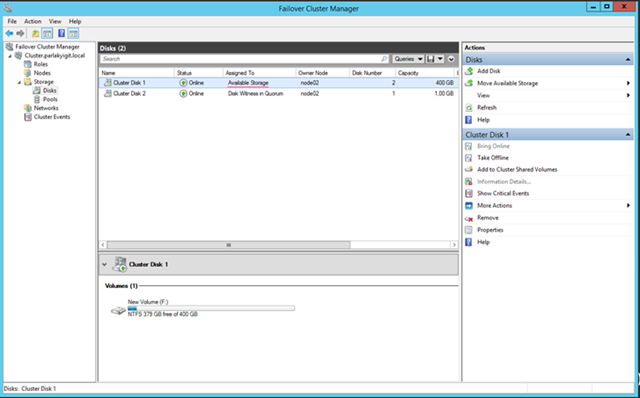The width and height of the screenshot is (640, 398).
Task: Click the Cluster Disk 2 row icon
Action: [x=108, y=93]
